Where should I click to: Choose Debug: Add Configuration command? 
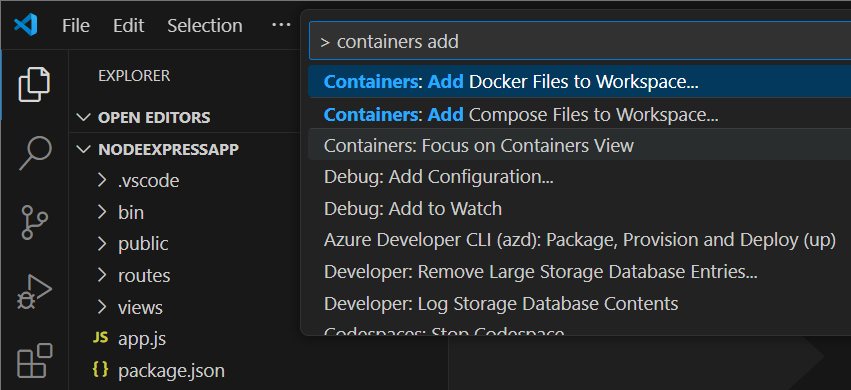580,177
